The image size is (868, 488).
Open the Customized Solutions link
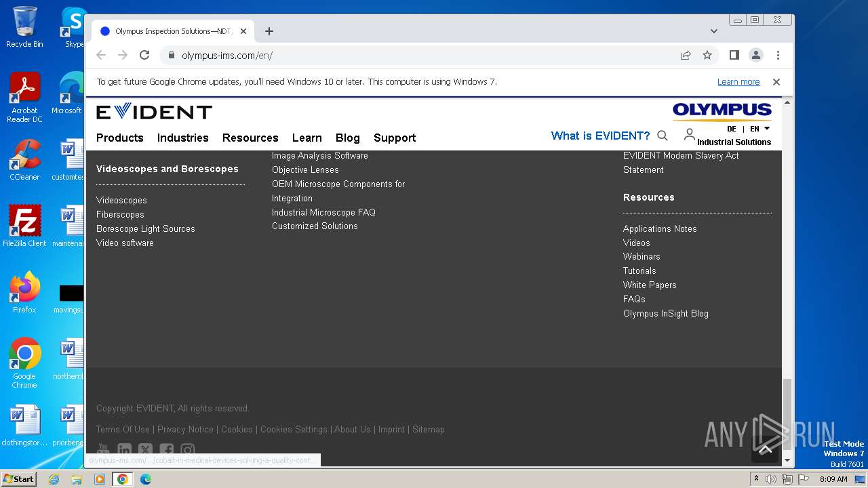(315, 226)
